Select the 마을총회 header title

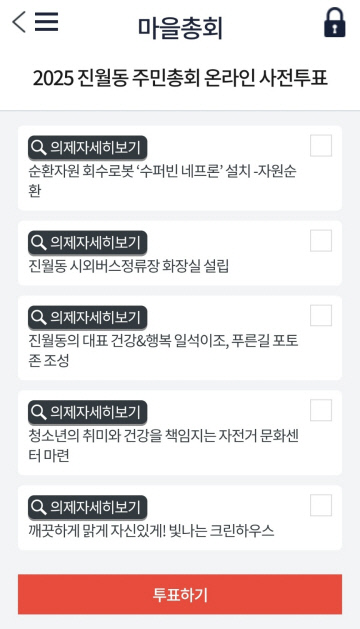[x=180, y=27]
